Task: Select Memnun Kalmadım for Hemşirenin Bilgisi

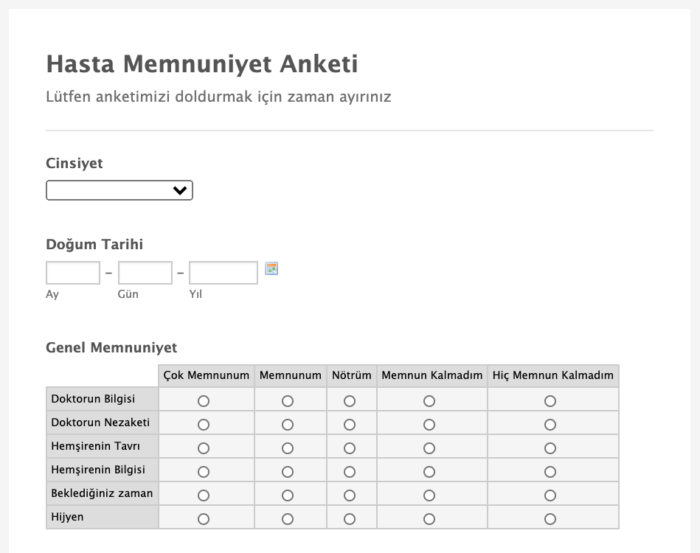Action: pos(429,471)
